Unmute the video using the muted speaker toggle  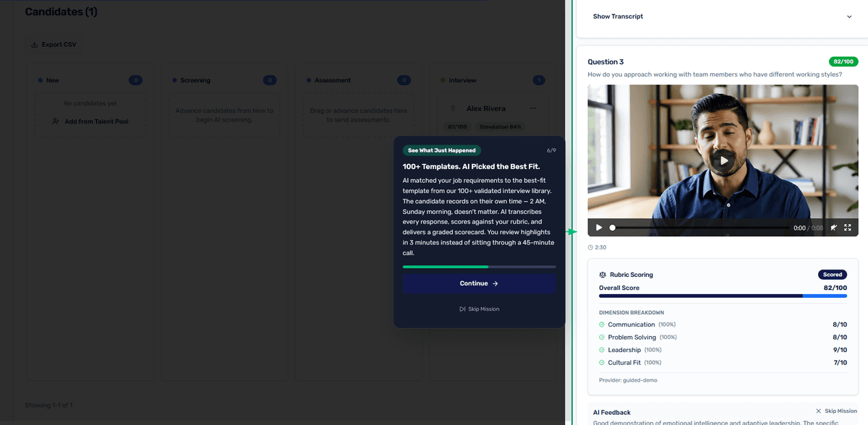click(835, 227)
